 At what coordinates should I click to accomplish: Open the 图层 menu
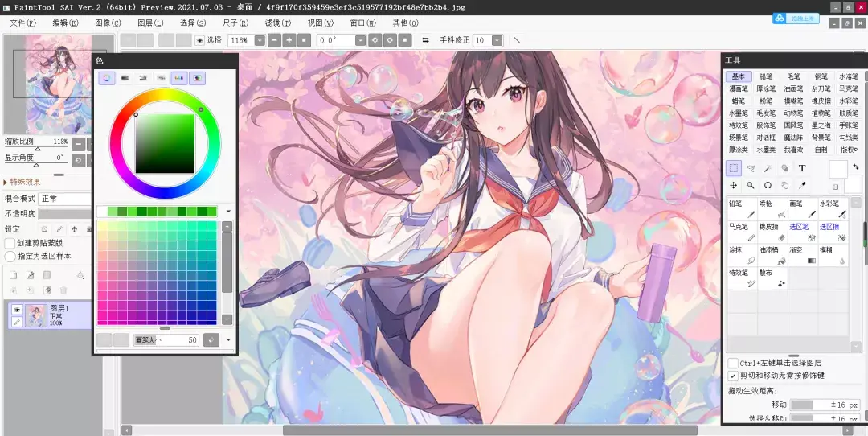tap(150, 23)
